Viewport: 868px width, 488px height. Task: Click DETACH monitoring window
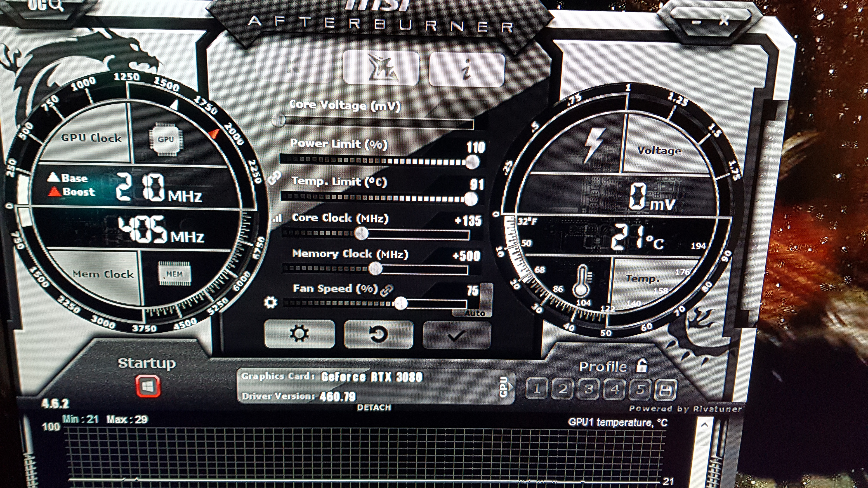pyautogui.click(x=374, y=408)
